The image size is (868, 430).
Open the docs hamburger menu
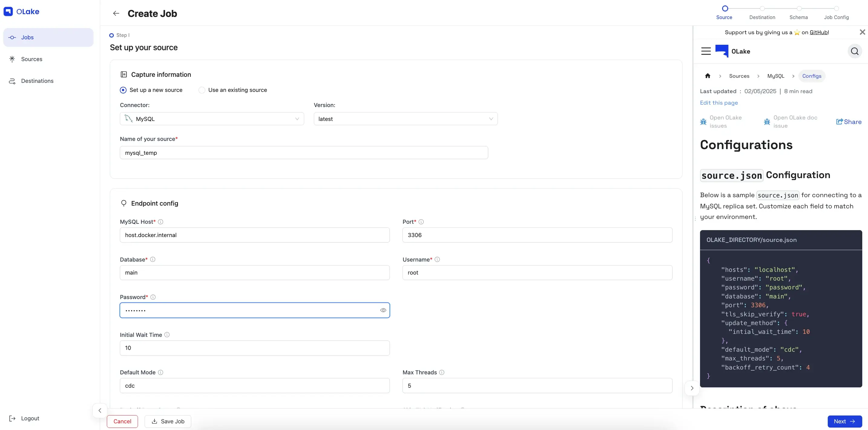706,51
